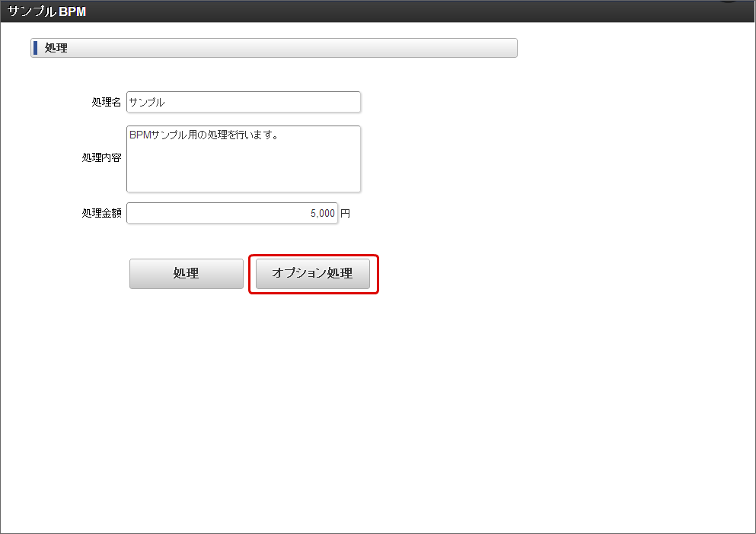Click the 処理金額 label
Viewport: 756px width, 534px height.
(101, 213)
